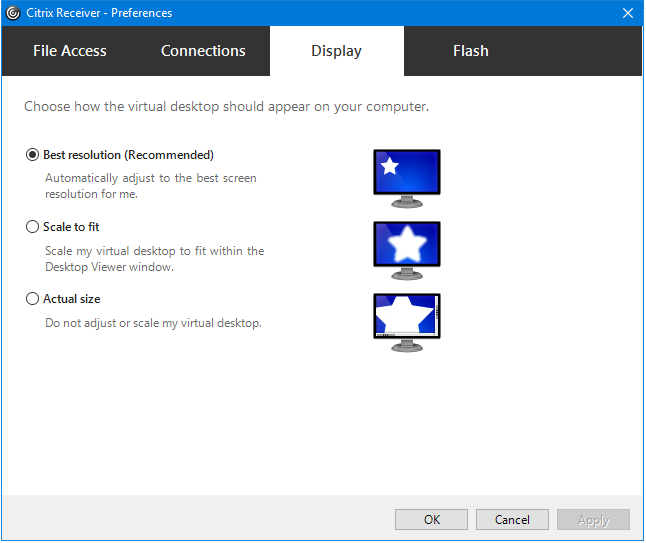Screen dimensions: 646x543
Task: Select Best resolution (Recommended) radio button
Action: pos(32,155)
